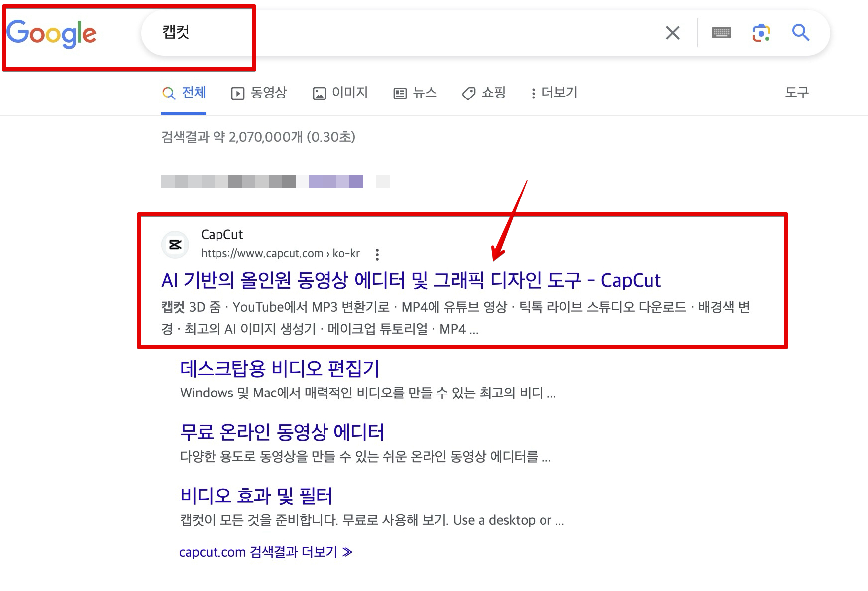Click the CapCut site name text
The image size is (868, 591).
[222, 235]
